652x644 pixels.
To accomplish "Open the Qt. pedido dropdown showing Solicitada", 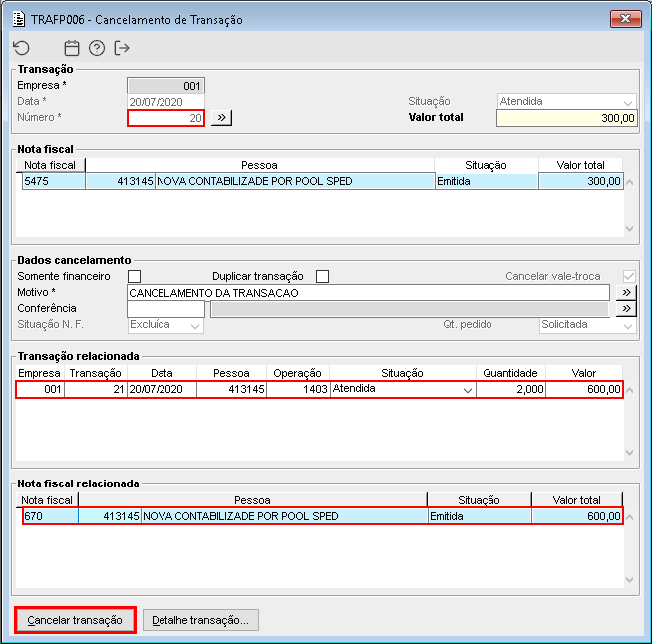I will tap(587, 325).
